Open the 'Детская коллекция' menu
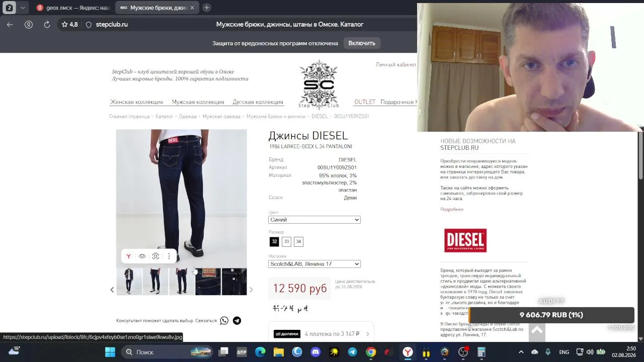Image resolution: width=644 pixels, height=362 pixels. coord(258,102)
